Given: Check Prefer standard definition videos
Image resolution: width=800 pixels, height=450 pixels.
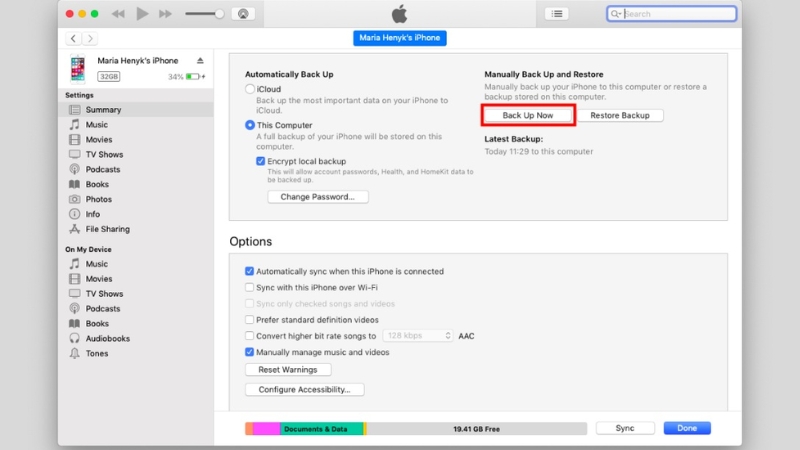Looking at the screenshot, I should pos(249,320).
